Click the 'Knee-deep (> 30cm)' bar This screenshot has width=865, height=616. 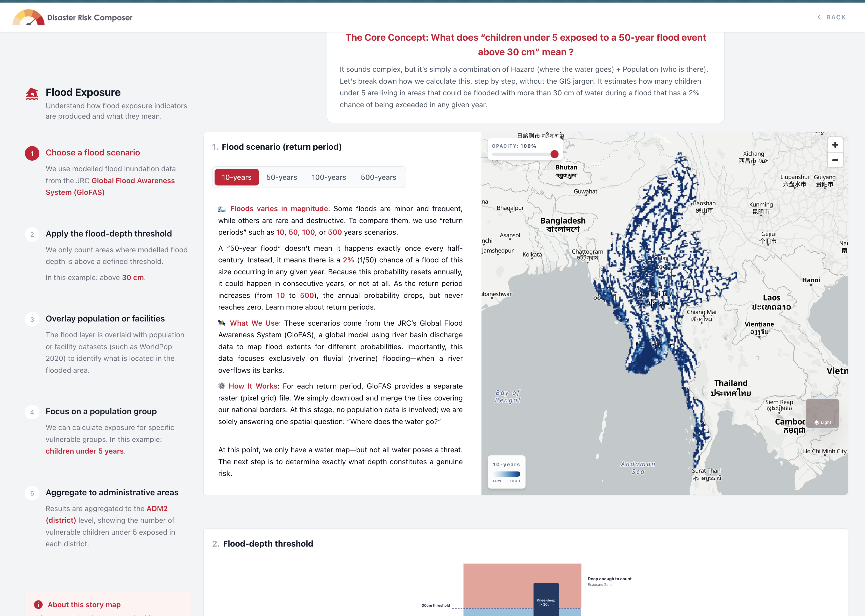[546, 600]
